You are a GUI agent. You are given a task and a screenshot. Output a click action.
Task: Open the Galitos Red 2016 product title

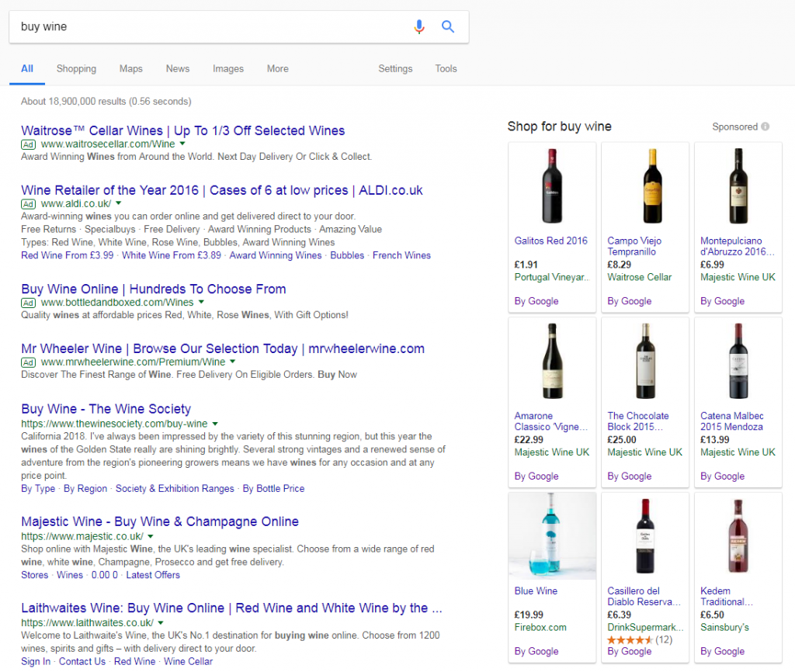pos(550,241)
